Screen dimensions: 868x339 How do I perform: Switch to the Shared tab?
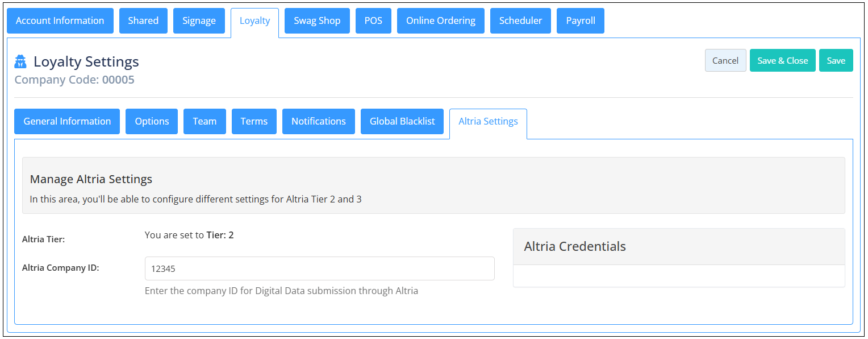coord(143,20)
